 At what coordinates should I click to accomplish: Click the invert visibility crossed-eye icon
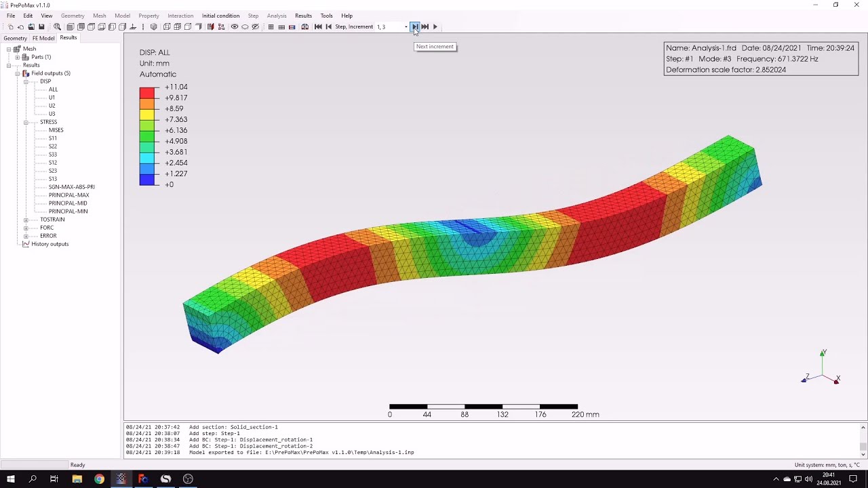pyautogui.click(x=256, y=26)
